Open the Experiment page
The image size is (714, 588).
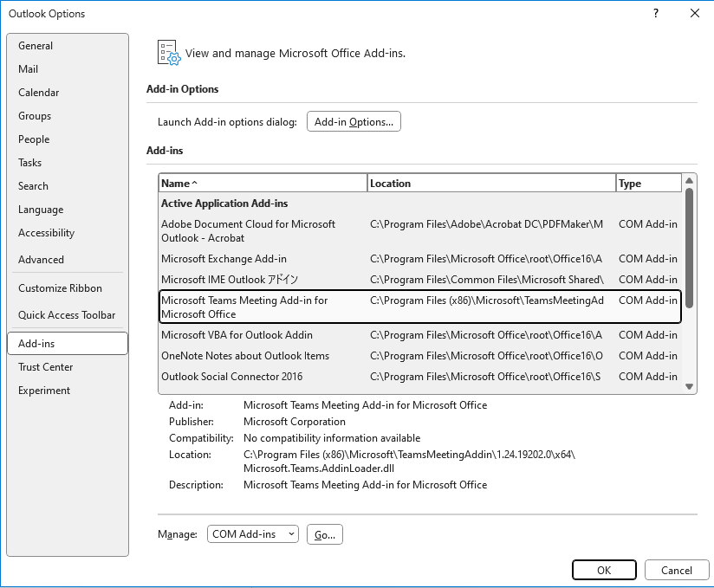click(68, 391)
